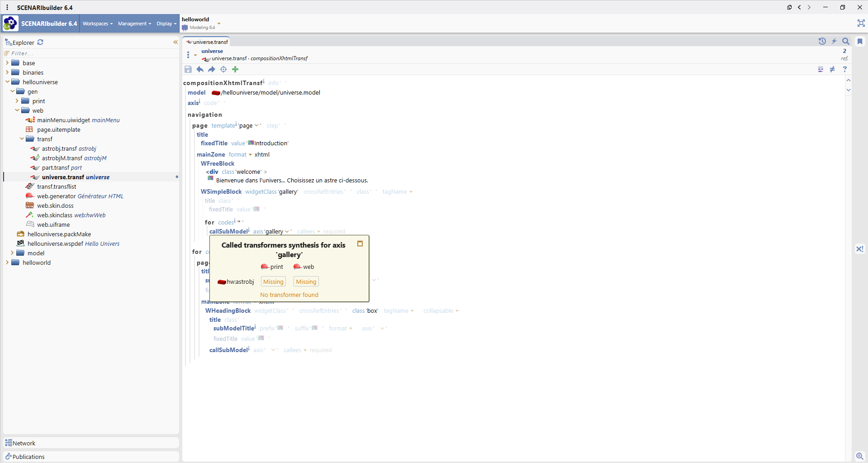The height and width of the screenshot is (463, 868).
Task: Click the Missing button under print
Action: [273, 282]
